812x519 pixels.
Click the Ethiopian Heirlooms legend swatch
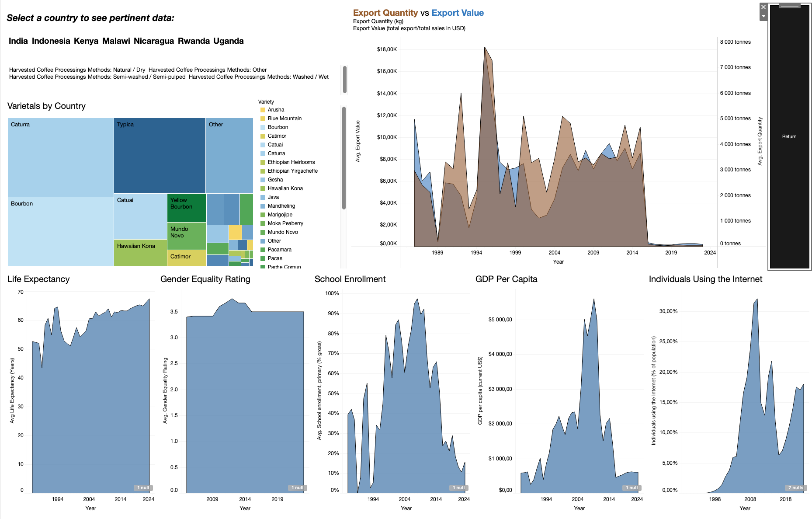click(263, 162)
